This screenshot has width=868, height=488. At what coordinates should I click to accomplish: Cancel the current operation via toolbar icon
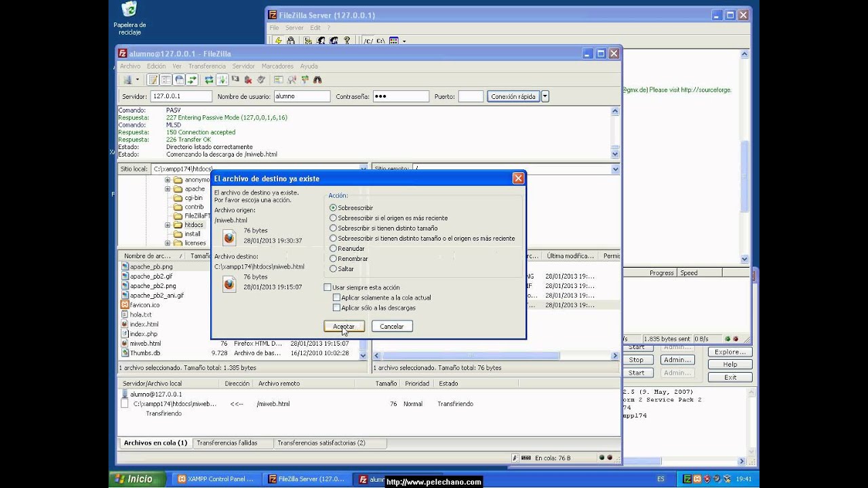point(235,79)
